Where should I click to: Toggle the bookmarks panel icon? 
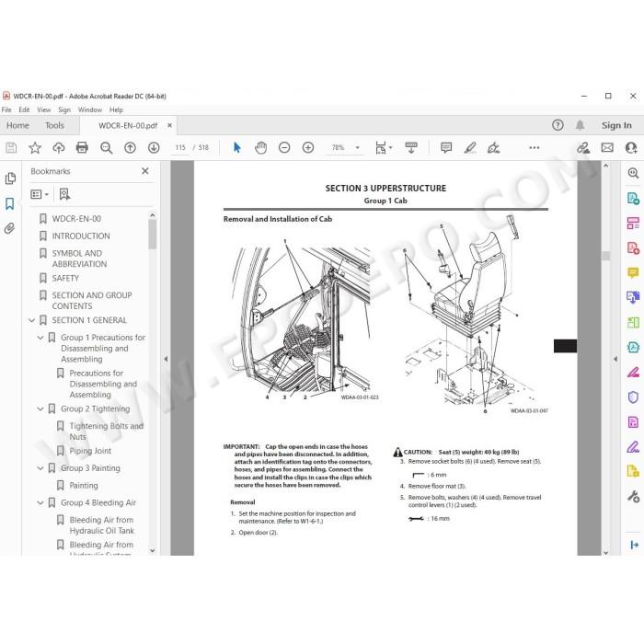tap(10, 203)
